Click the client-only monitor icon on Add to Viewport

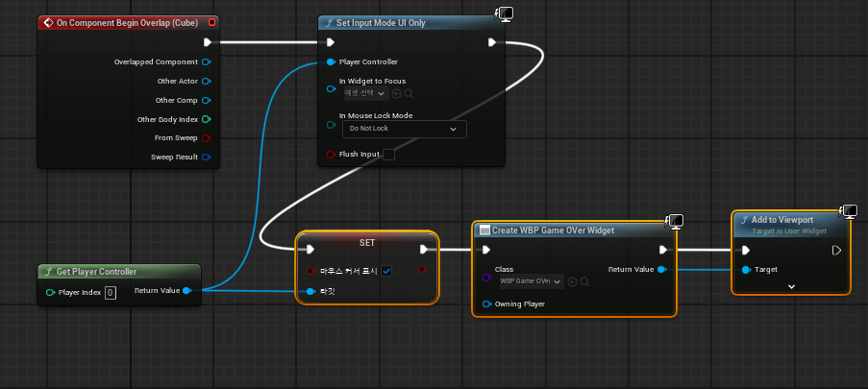point(849,211)
